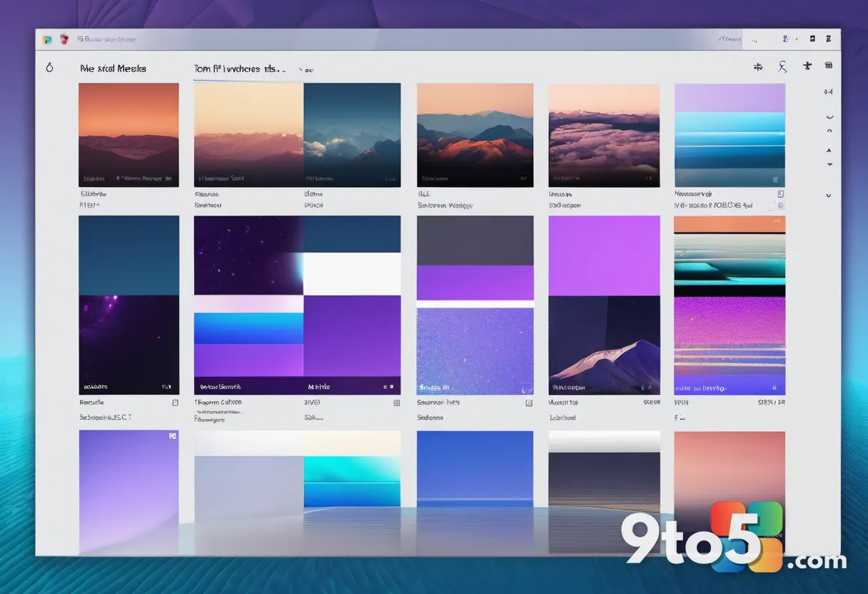Select the solid royal blue thumbnail in bottom row

475,468
